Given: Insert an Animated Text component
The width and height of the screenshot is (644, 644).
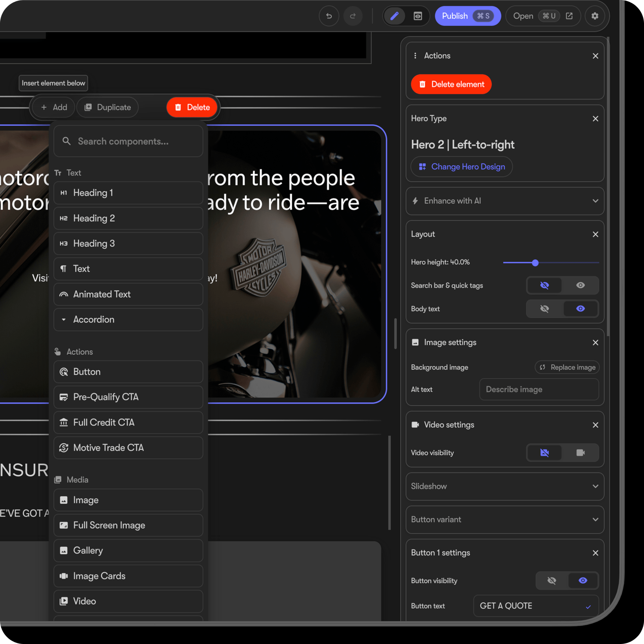Looking at the screenshot, I should point(128,294).
